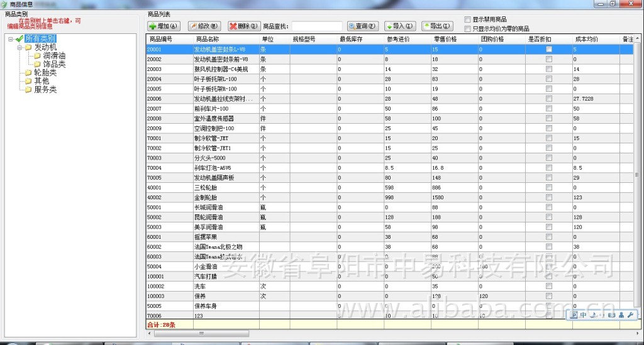This screenshot has width=644, height=345.
Task: Click the horizontal scrollbar left arrow
Action: [150, 334]
